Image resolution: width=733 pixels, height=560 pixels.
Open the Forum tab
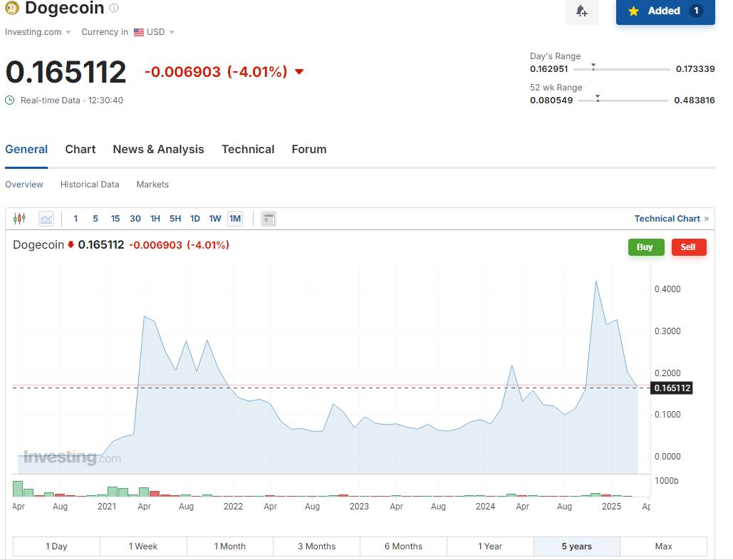coord(309,149)
